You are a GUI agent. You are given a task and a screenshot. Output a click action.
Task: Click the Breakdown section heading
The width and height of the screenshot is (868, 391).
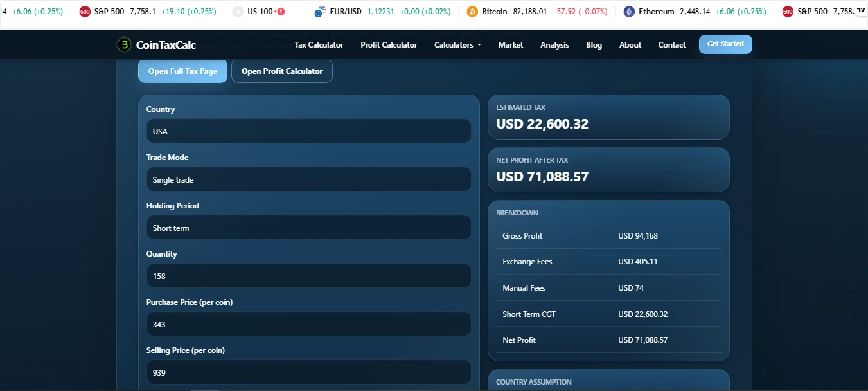[x=517, y=213]
